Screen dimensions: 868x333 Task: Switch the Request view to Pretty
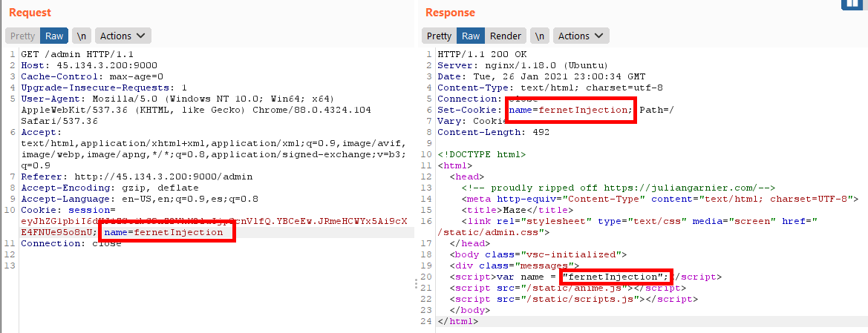click(x=22, y=36)
